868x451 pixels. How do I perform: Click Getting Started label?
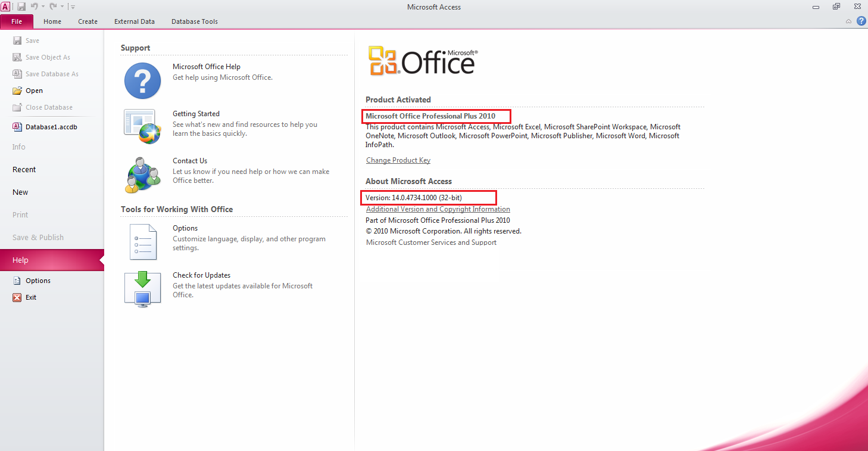196,114
